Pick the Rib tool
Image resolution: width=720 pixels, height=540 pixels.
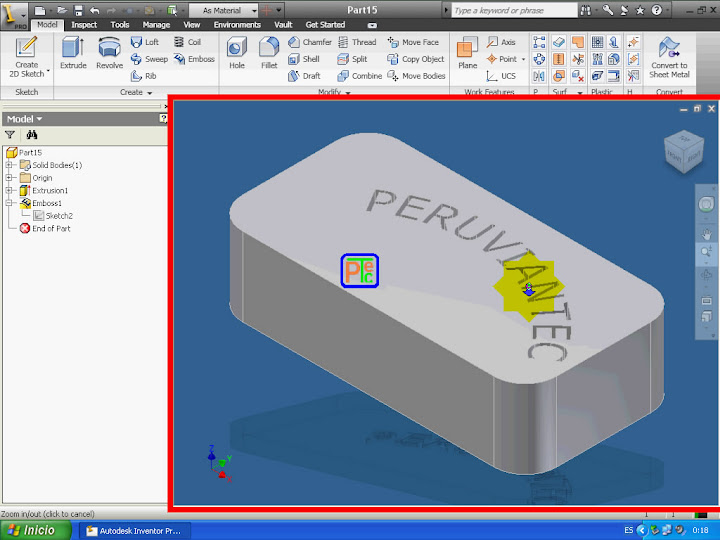(x=143, y=76)
